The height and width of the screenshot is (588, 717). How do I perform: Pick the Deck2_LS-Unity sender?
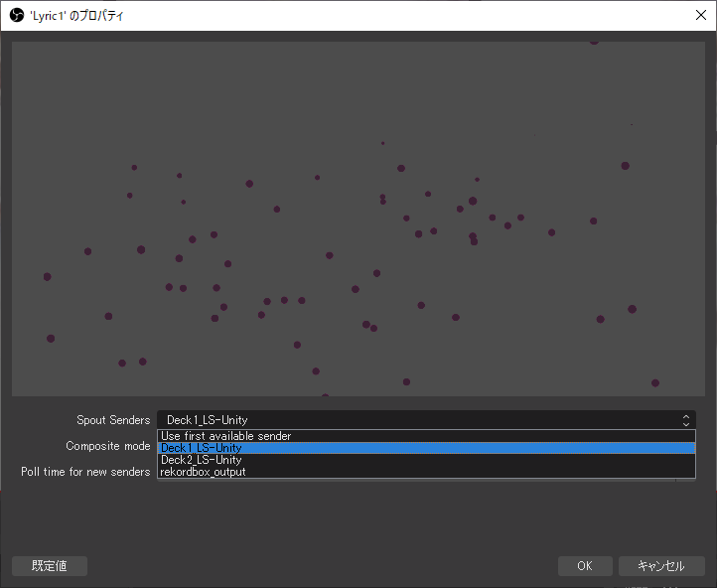coord(426,460)
